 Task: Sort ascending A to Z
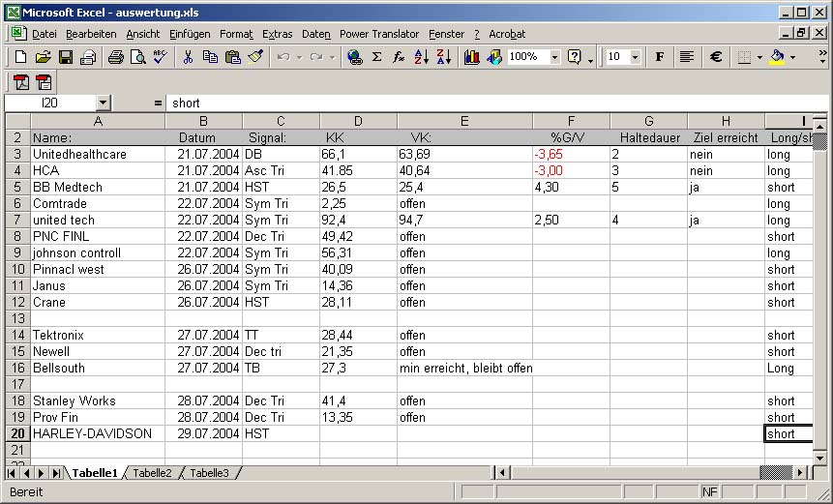[x=421, y=57]
